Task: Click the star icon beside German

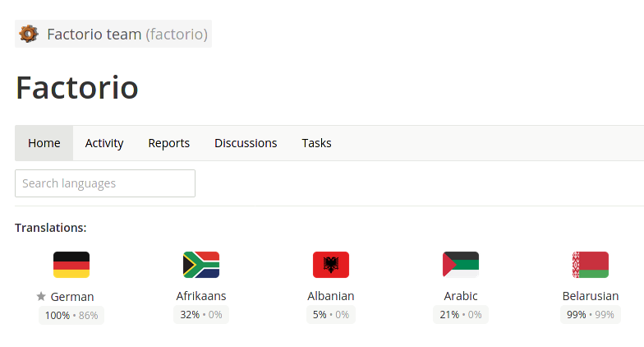Action: tap(41, 296)
